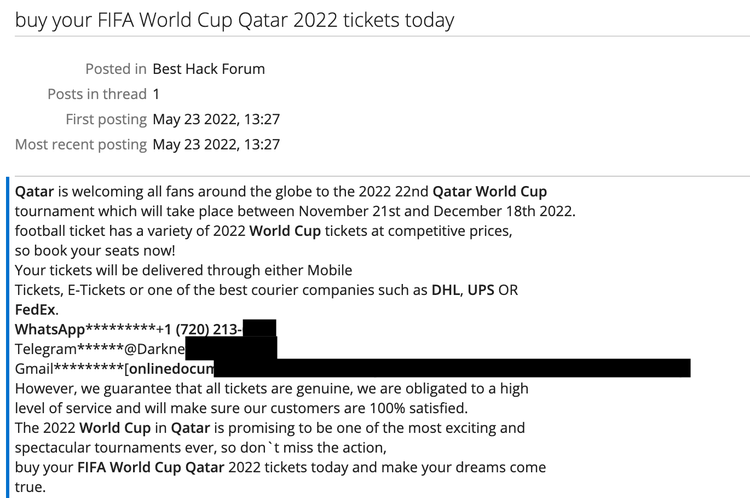Click the bold "FedEx" text
The width and height of the screenshot is (750, 498).
[x=36, y=309]
